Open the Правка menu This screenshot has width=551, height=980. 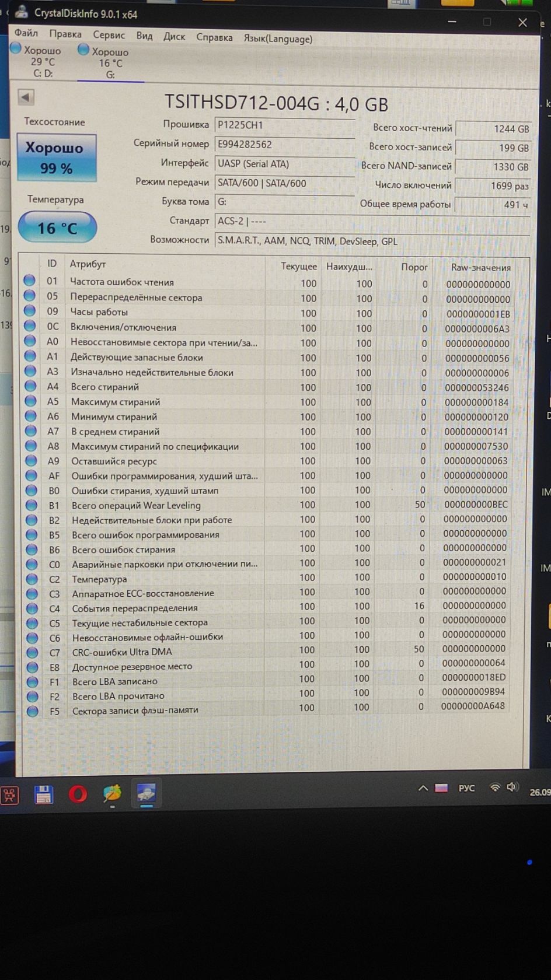click(65, 34)
